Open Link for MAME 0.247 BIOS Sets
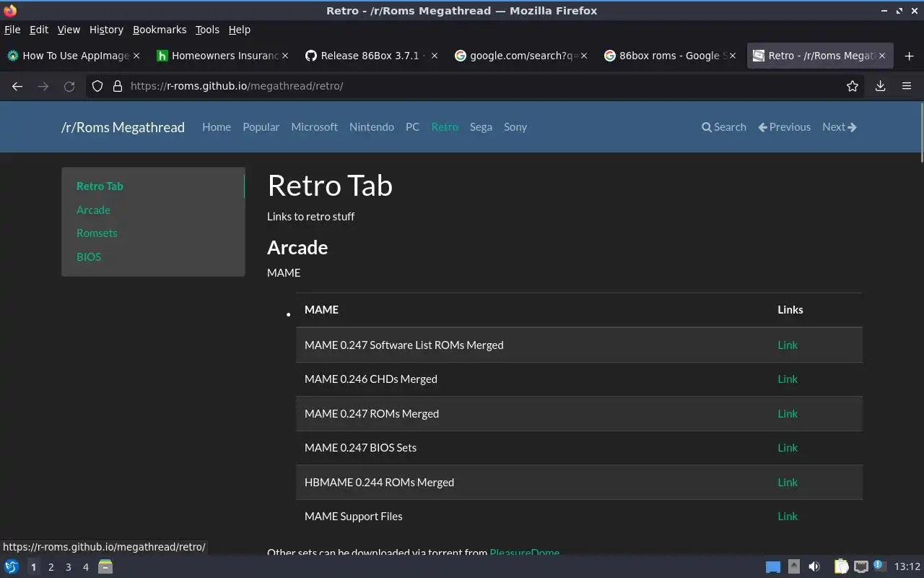This screenshot has height=578, width=924. (787, 448)
